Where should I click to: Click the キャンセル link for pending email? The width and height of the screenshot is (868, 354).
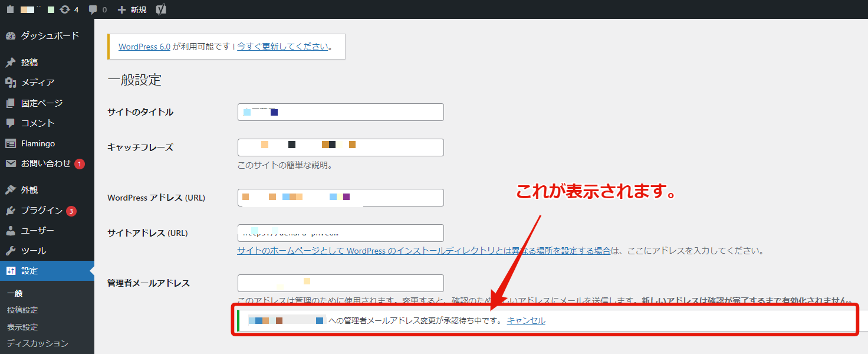coord(526,321)
